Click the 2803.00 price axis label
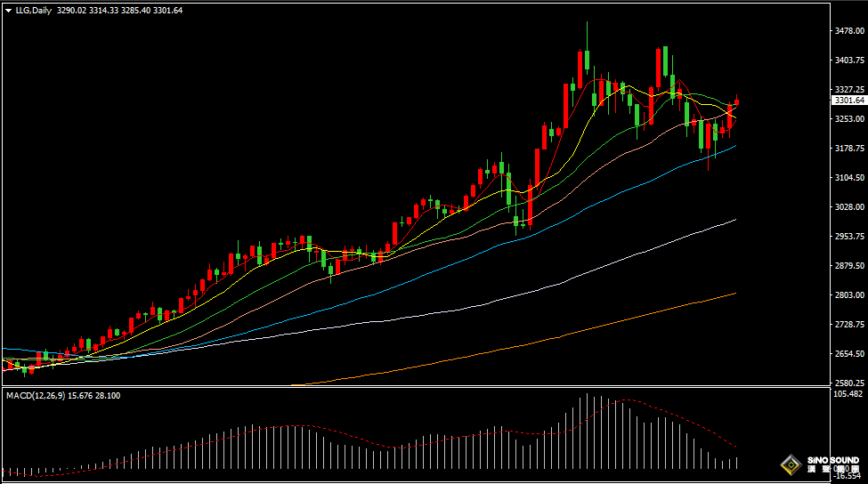868x484 pixels. (850, 295)
